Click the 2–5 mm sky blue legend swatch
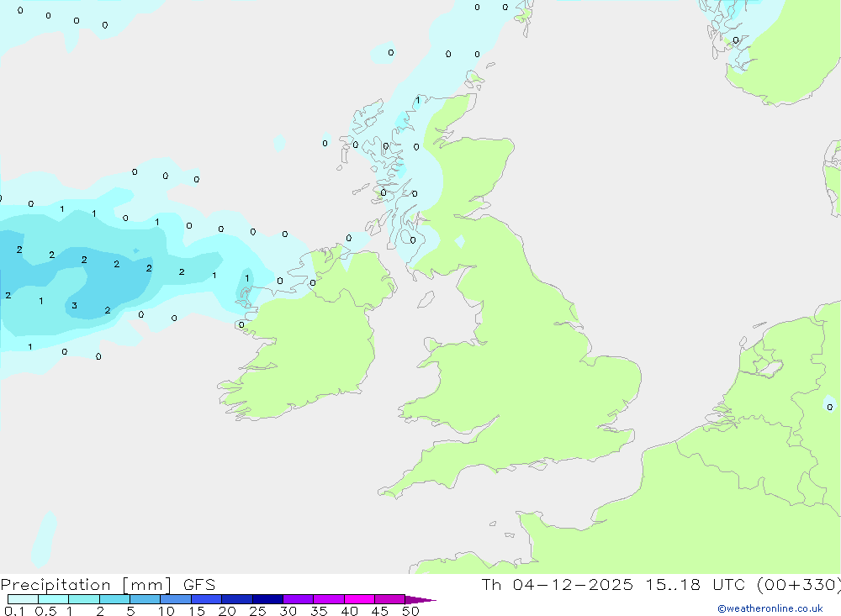The width and height of the screenshot is (841, 616). 114,599
